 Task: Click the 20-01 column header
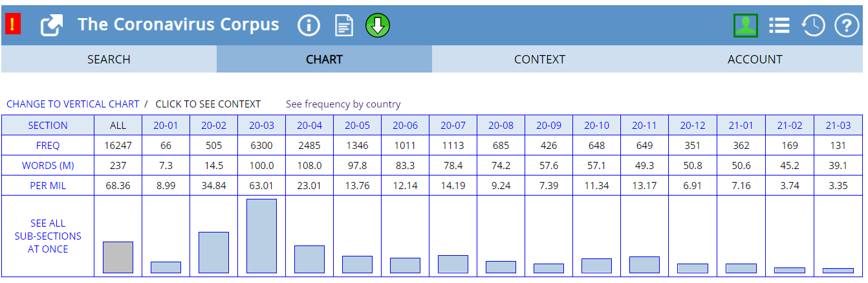click(166, 125)
